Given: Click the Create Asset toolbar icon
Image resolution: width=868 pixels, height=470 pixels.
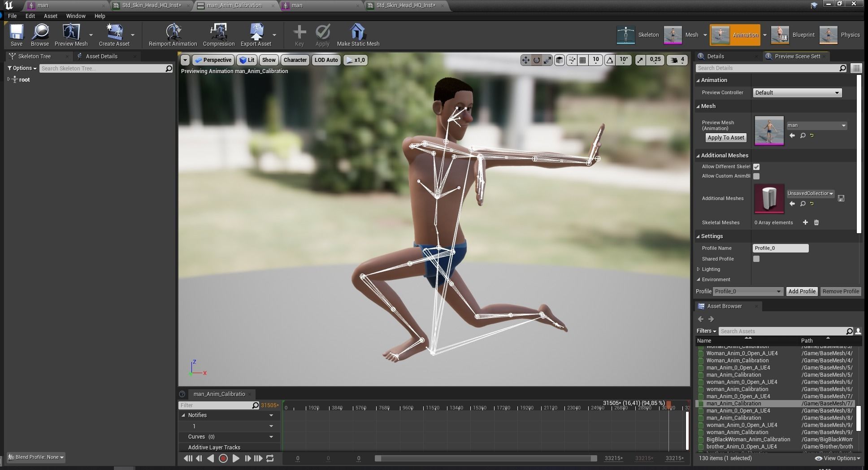Looking at the screenshot, I should [114, 35].
